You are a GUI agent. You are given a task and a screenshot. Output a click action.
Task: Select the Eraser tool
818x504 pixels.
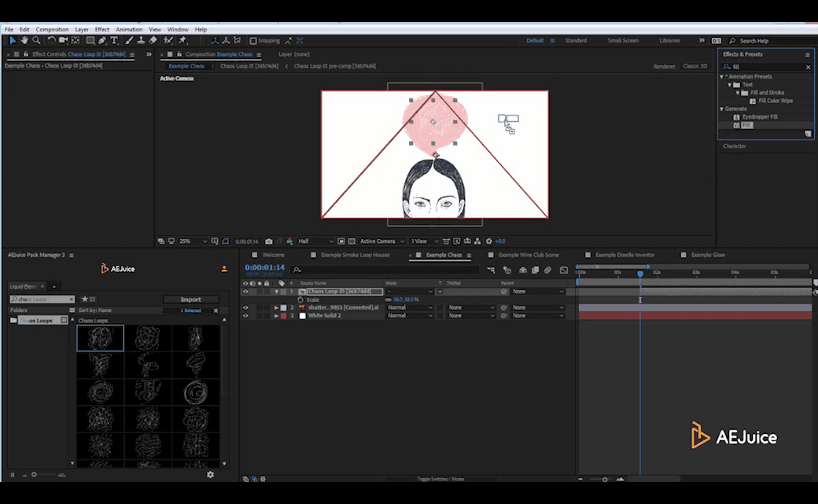(153, 40)
